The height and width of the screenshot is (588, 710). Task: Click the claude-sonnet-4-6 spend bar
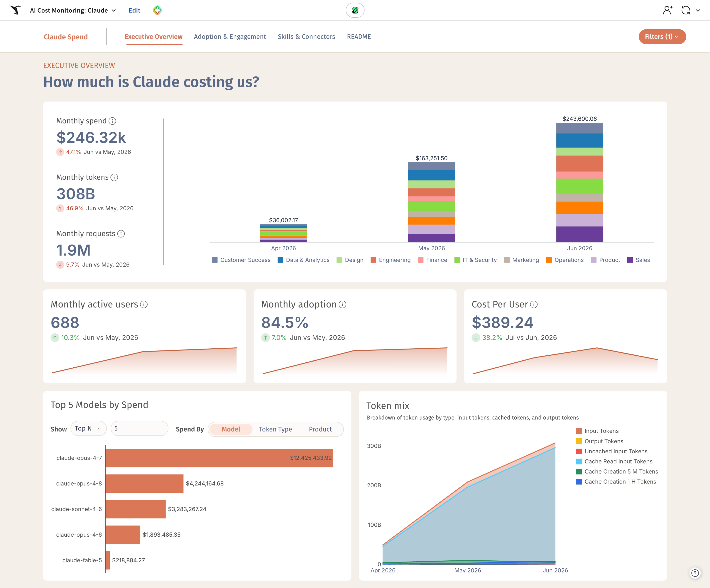coord(136,509)
